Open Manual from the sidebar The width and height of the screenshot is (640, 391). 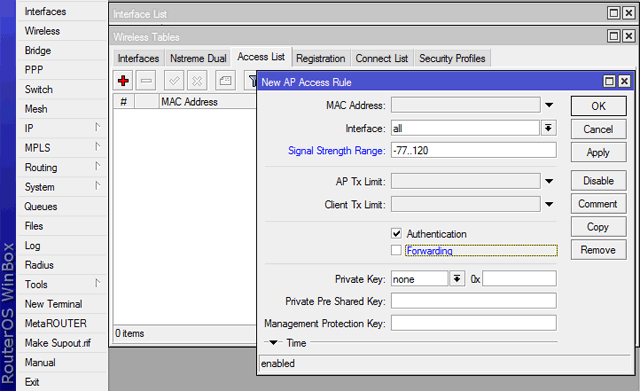pos(62,362)
